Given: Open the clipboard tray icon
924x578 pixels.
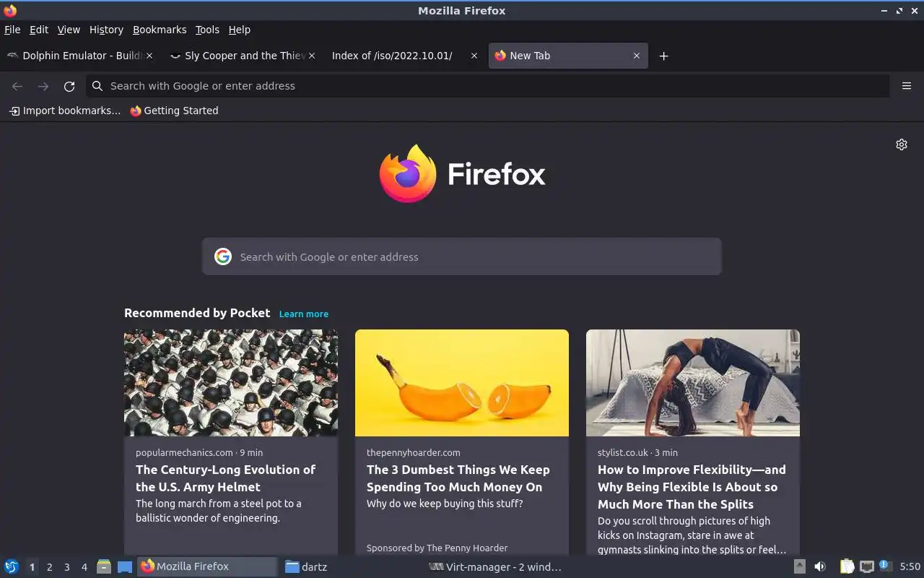Looking at the screenshot, I should pos(847,566).
